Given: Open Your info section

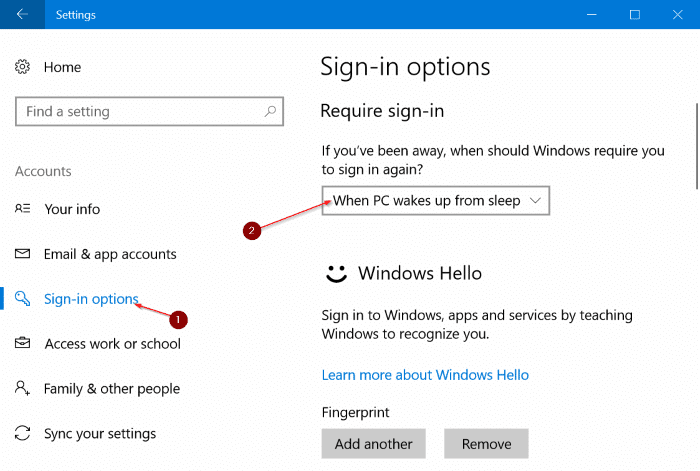Looking at the screenshot, I should (x=72, y=209).
